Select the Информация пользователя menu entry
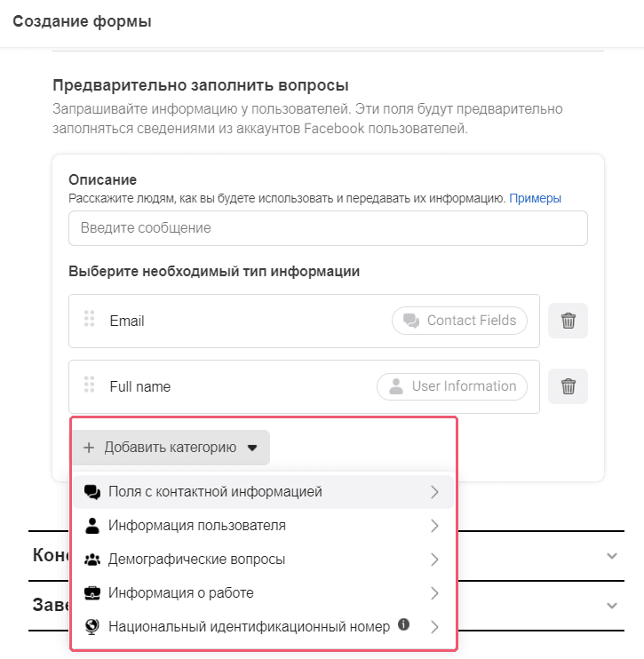 (x=264, y=526)
